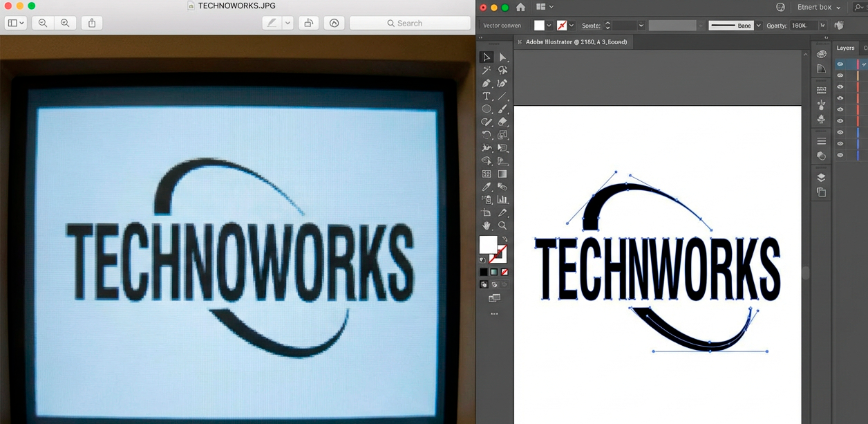The height and width of the screenshot is (424, 868).
Task: Select the Zoom tool in Illustrator toolbar
Action: (502, 225)
